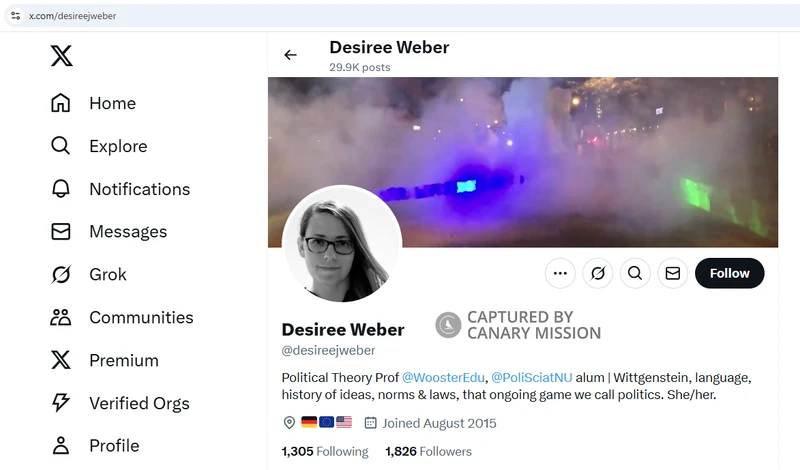This screenshot has height=470, width=800.
Task: Open Explore in the sidebar
Action: (99, 146)
